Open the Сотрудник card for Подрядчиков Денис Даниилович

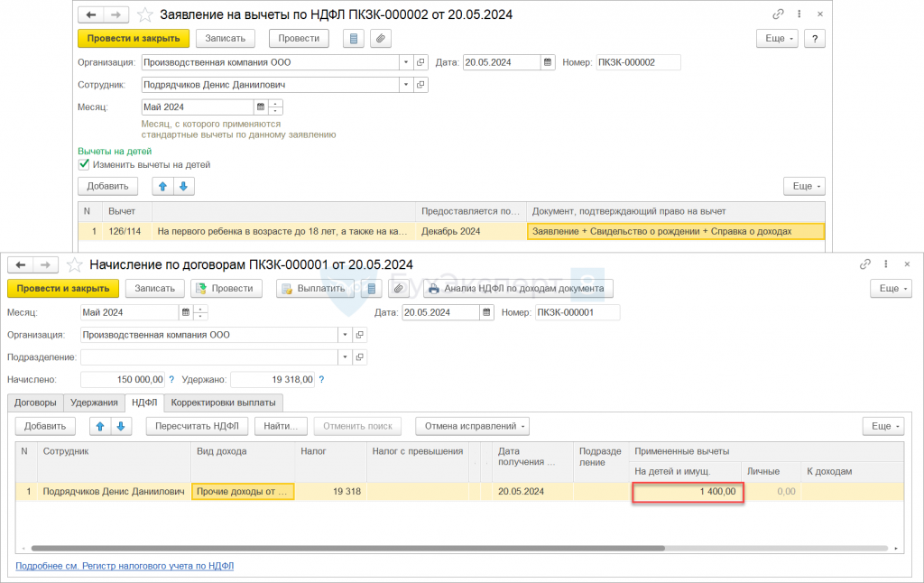[420, 85]
